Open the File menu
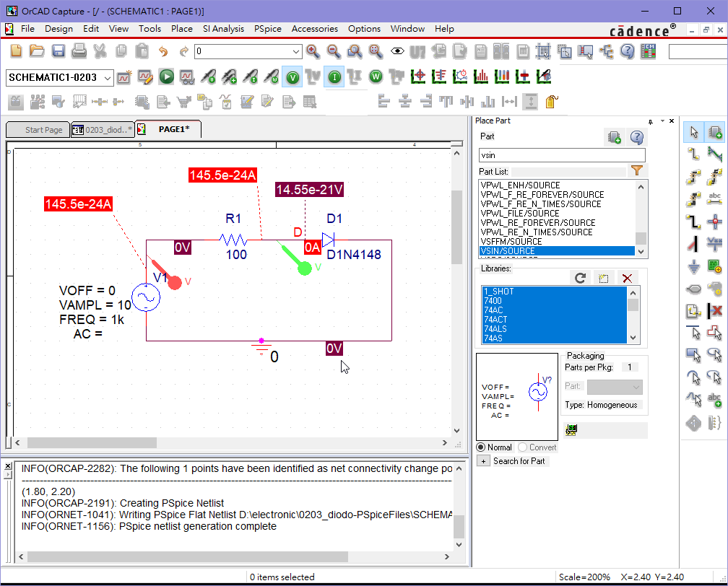 point(28,29)
